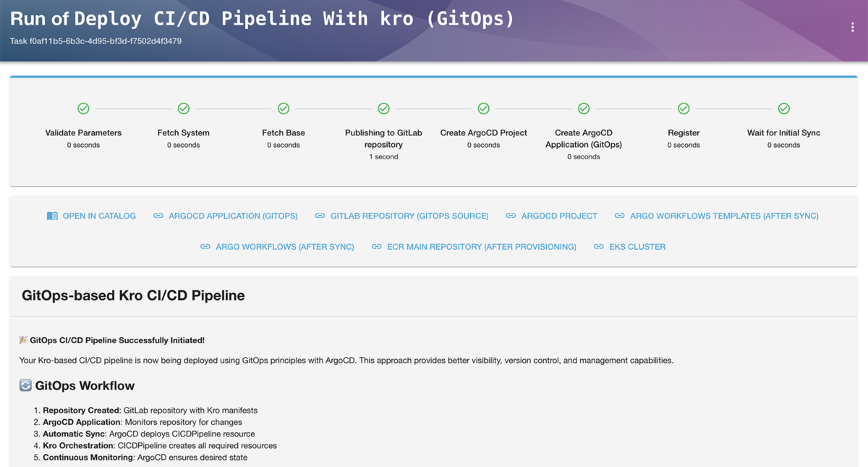
Task: Click link icon beside ArgoCD Project
Action: tap(511, 216)
